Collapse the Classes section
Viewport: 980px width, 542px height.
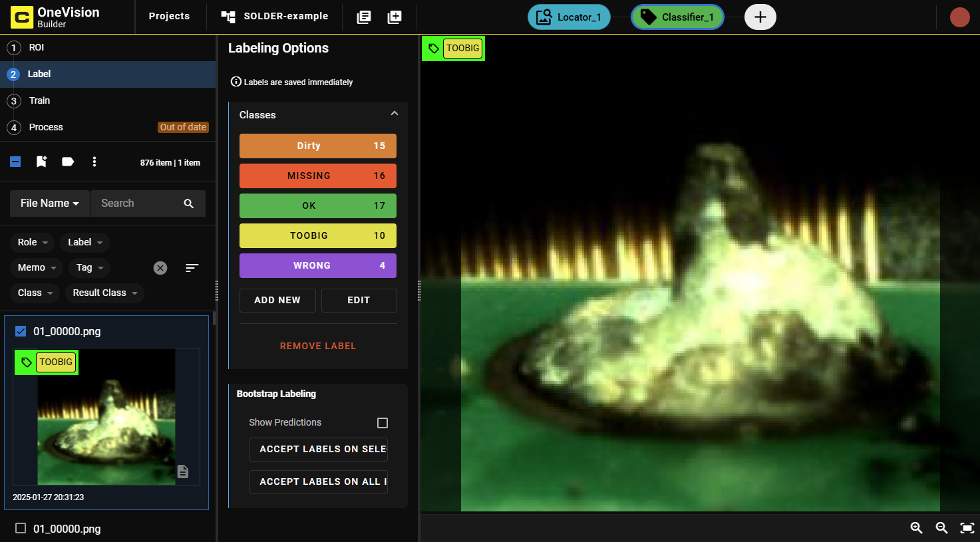pos(394,114)
